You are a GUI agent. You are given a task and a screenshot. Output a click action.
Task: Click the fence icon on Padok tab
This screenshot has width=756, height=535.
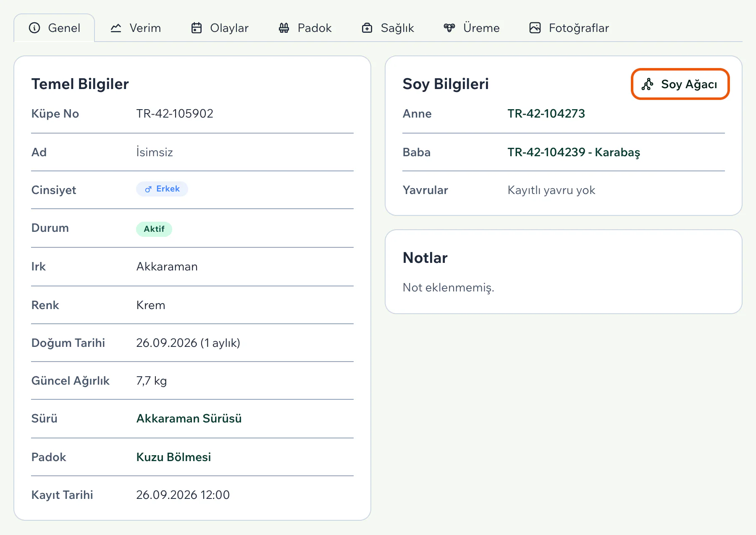click(x=284, y=28)
